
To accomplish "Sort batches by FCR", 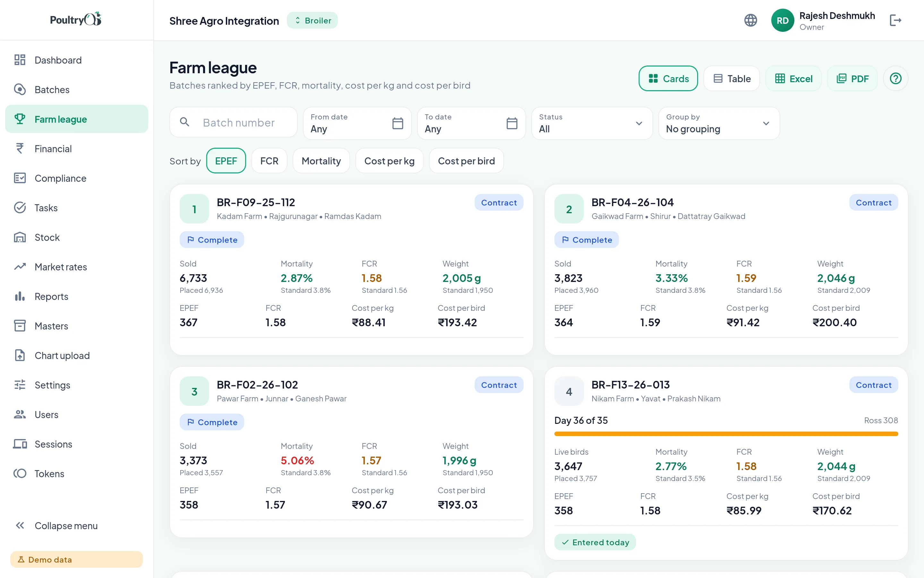I will 269,161.
